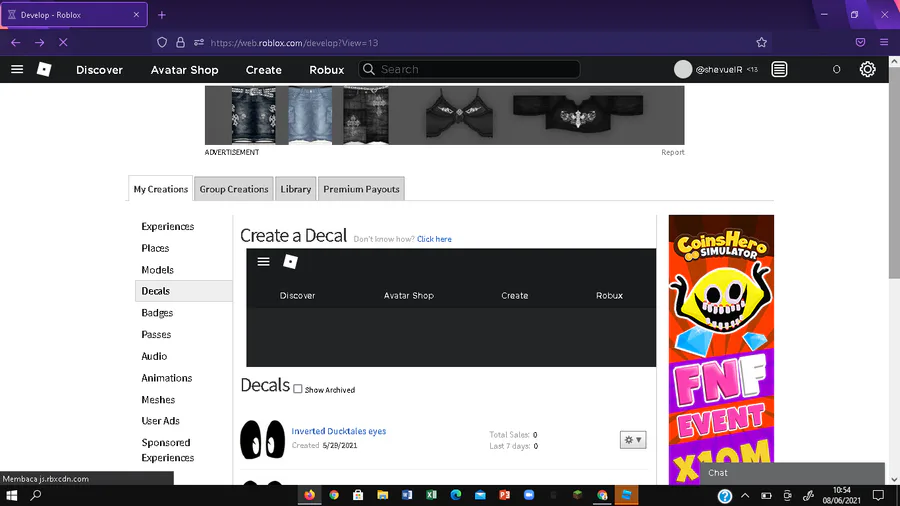Switch to My Creations tab
This screenshot has height=506, width=900.
161,189
